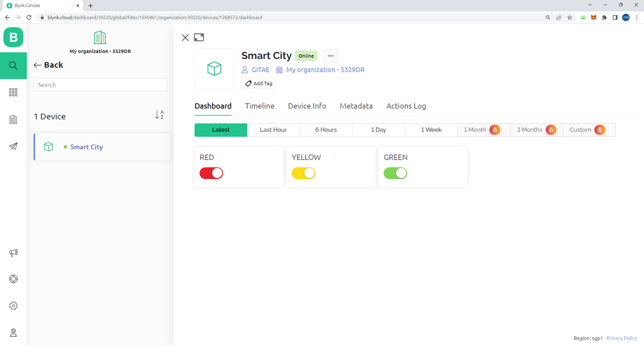Image resolution: width=644 pixels, height=346 pixels.
Task: Select the 6 Hours range
Action: tap(326, 130)
